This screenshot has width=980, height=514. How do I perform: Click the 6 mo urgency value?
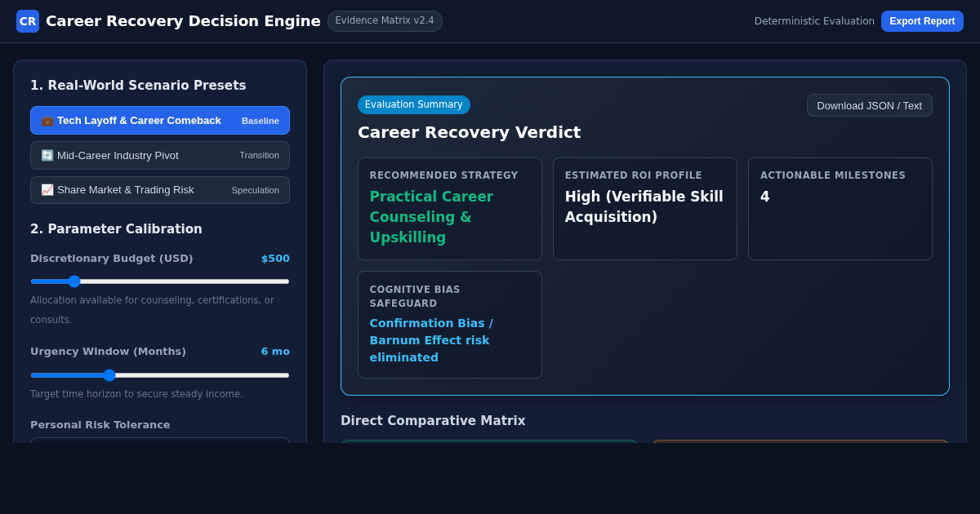coord(275,352)
